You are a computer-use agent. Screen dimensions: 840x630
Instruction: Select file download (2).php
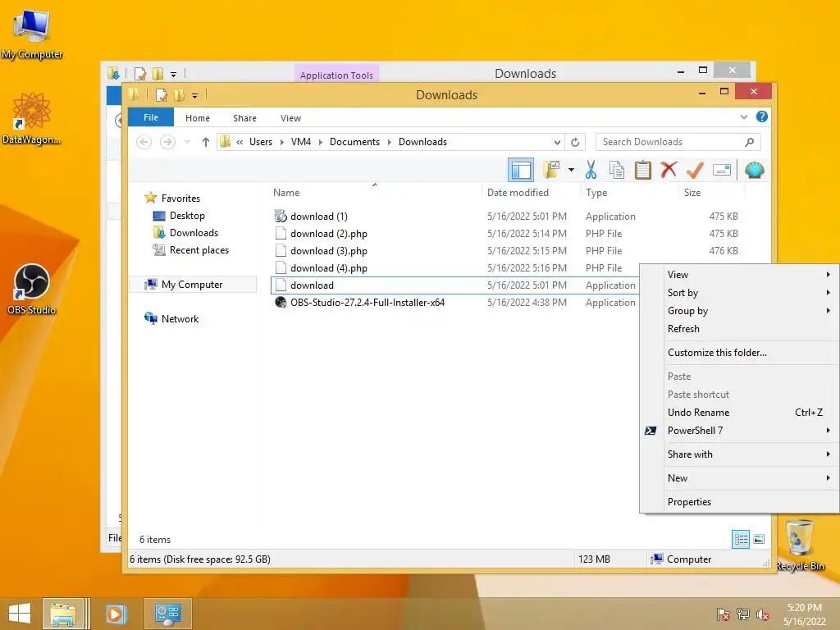(x=329, y=234)
